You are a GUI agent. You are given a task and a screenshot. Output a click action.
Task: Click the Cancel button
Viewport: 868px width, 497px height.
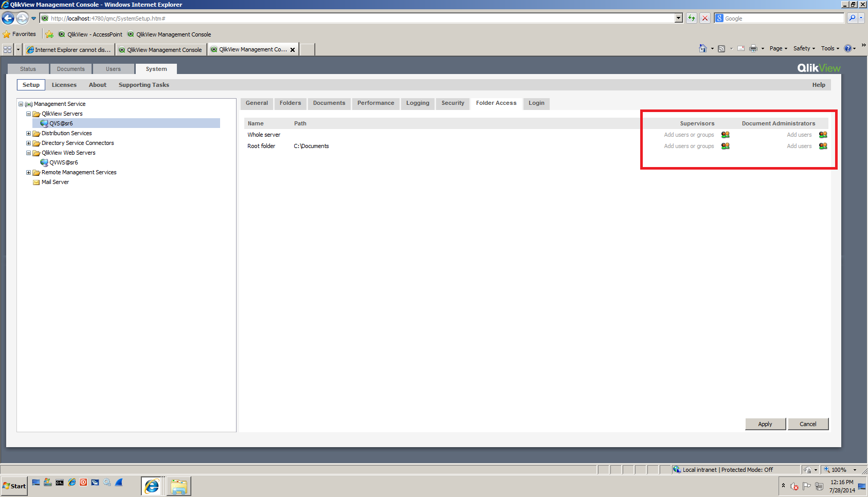(x=808, y=424)
